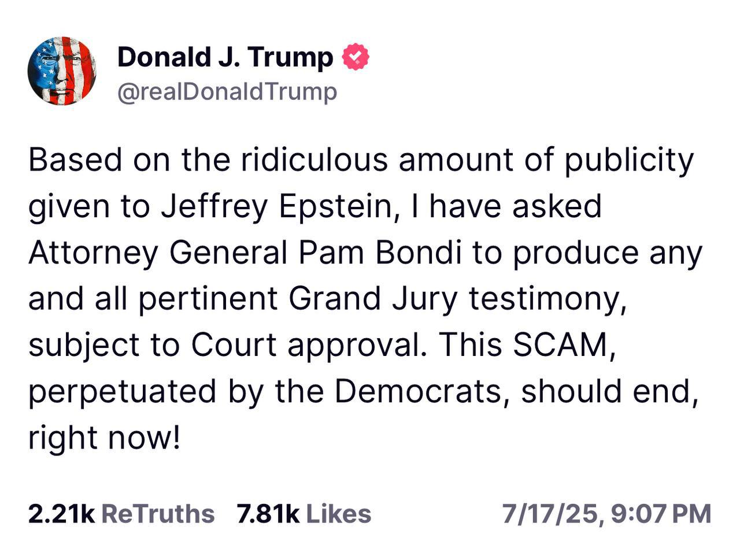Image resolution: width=740 pixels, height=560 pixels.
Task: Click the ReTruths label text
Action: [158, 514]
